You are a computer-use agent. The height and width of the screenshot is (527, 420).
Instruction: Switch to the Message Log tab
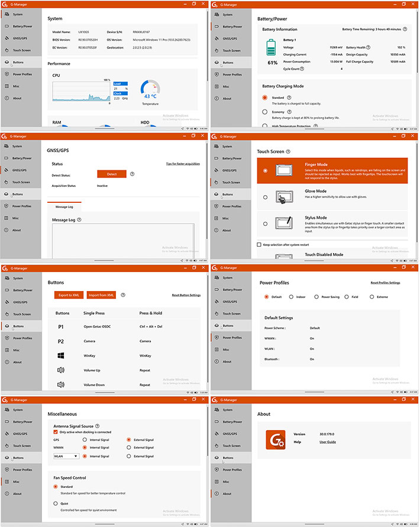[64, 206]
